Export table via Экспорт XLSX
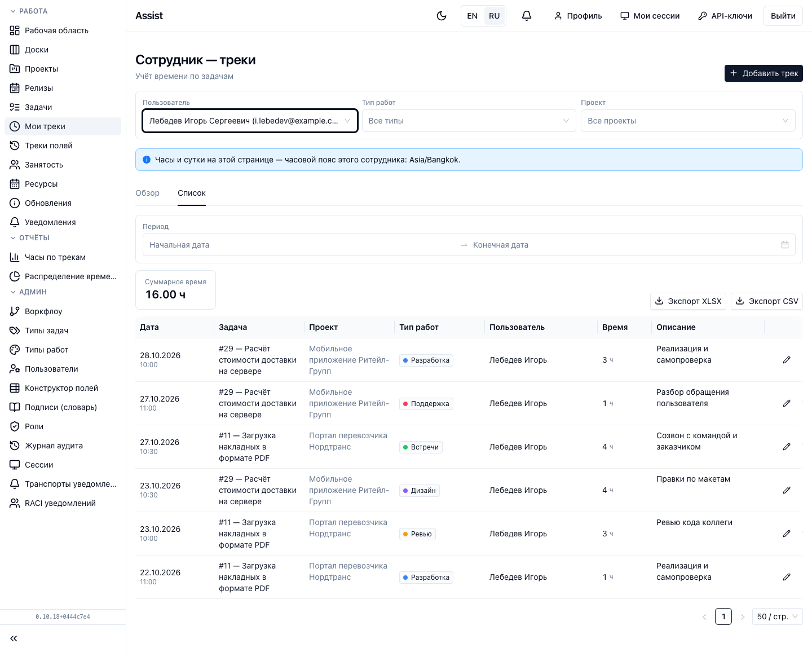Image resolution: width=812 pixels, height=652 pixels. (688, 301)
